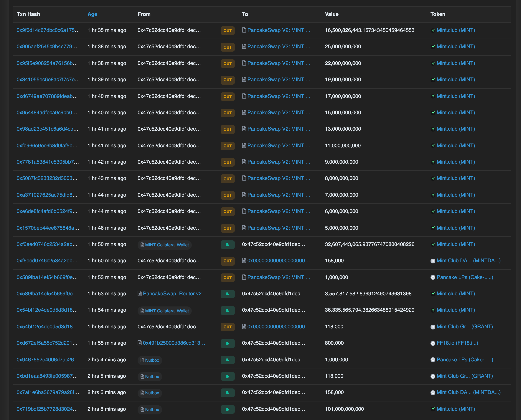
Task: Open transaction 0x9f6d14c67dbc0c6a175
Action: coord(48,30)
